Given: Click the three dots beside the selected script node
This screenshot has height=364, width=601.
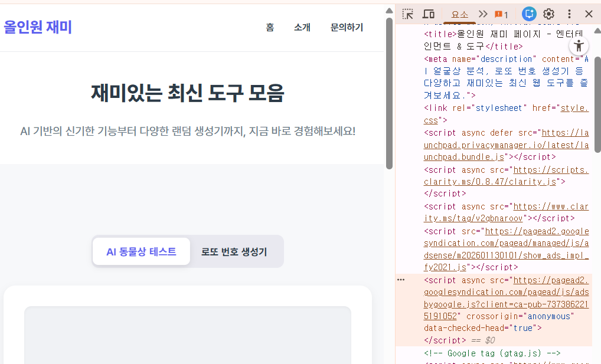Looking at the screenshot, I should pos(401,280).
